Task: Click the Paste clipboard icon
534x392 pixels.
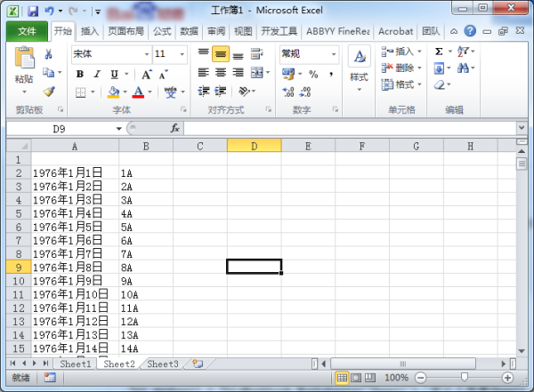Action: pyautogui.click(x=24, y=57)
